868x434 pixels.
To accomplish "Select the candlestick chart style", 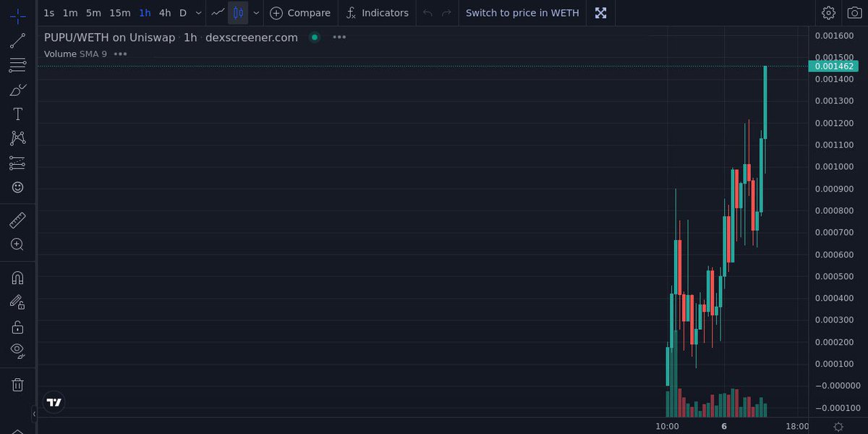I will [x=238, y=13].
